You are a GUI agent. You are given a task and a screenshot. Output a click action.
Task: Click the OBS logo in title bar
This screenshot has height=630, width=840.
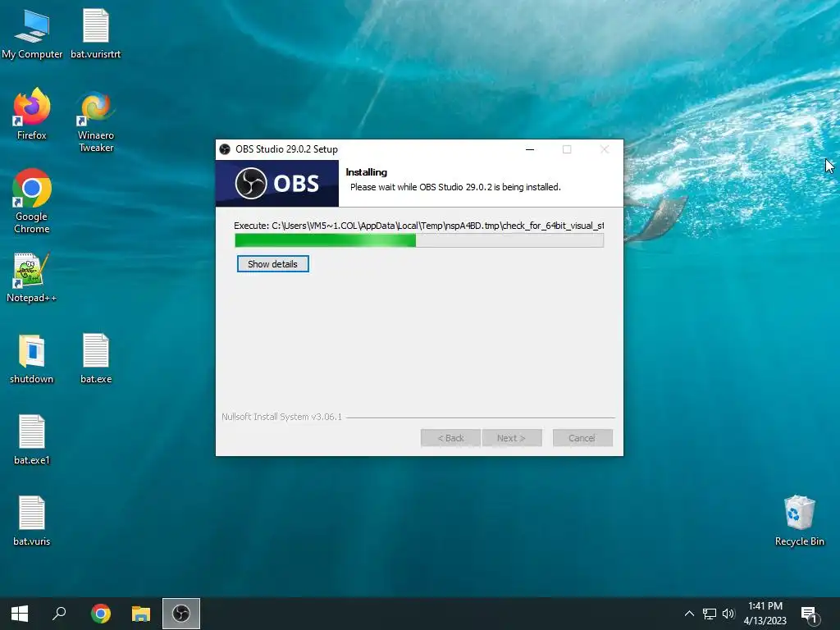point(225,149)
